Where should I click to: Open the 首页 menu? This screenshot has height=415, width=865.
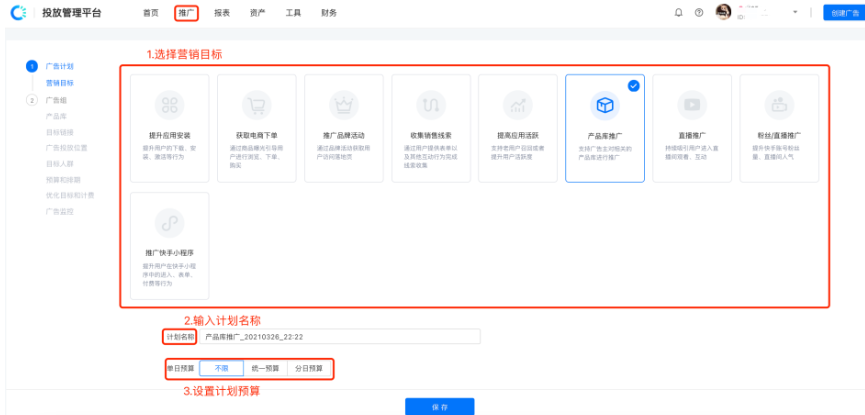[151, 13]
